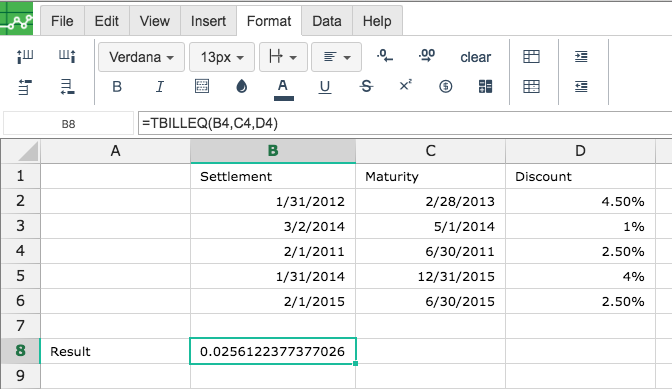Open the Insert menu
This screenshot has width=672, height=389.
point(208,21)
